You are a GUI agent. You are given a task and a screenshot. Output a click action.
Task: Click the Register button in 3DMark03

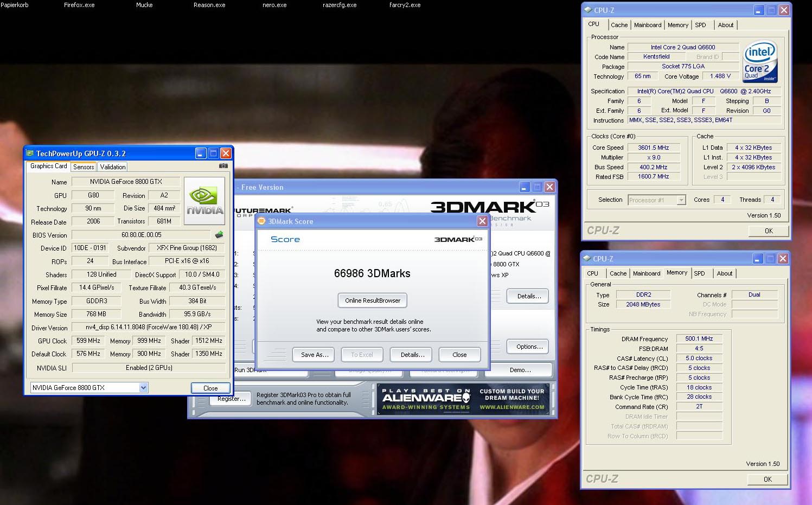231,399
